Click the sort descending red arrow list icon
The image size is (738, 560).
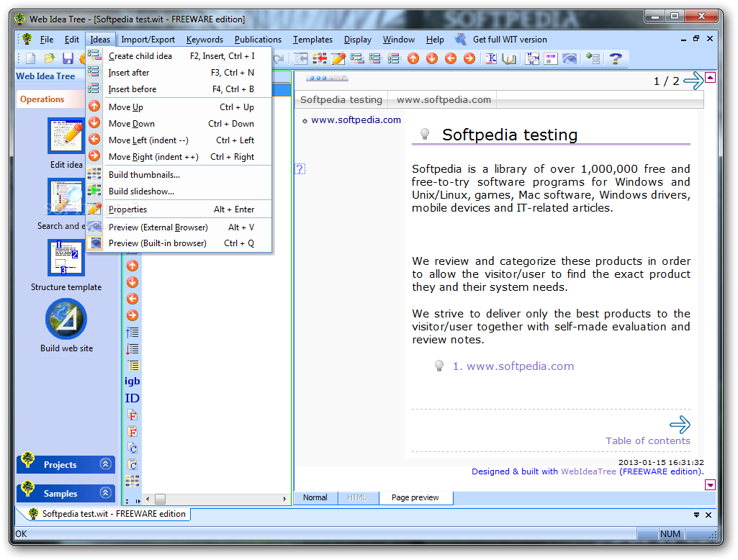click(132, 348)
